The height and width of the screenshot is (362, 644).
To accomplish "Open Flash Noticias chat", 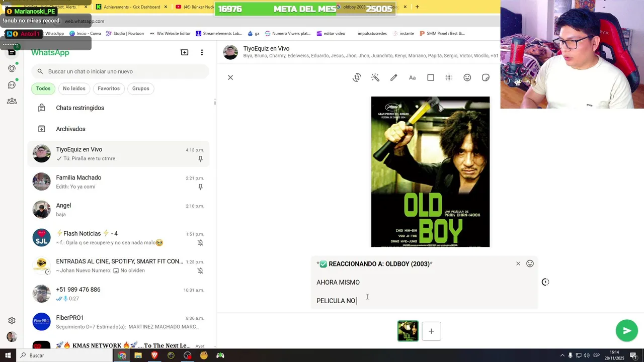I will 119,238.
